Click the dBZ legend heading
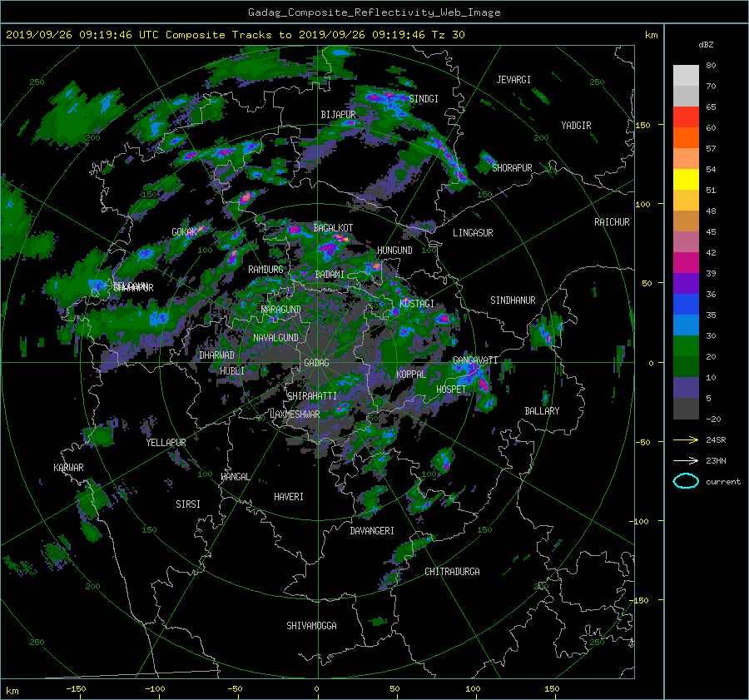The image size is (749, 700). [706, 45]
